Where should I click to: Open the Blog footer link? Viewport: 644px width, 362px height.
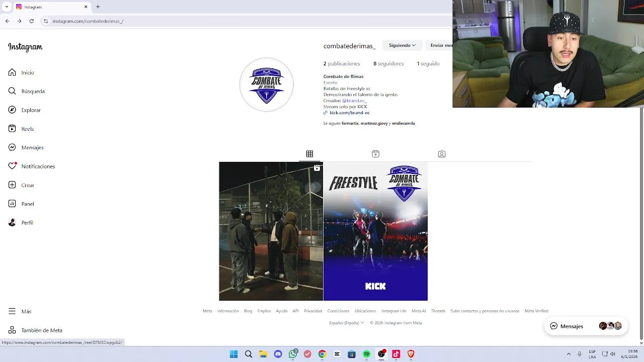click(248, 311)
